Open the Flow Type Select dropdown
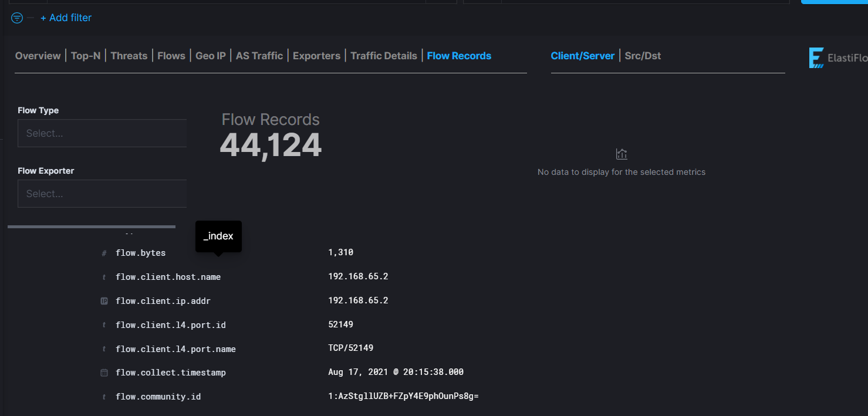This screenshot has height=416, width=868. click(x=102, y=133)
